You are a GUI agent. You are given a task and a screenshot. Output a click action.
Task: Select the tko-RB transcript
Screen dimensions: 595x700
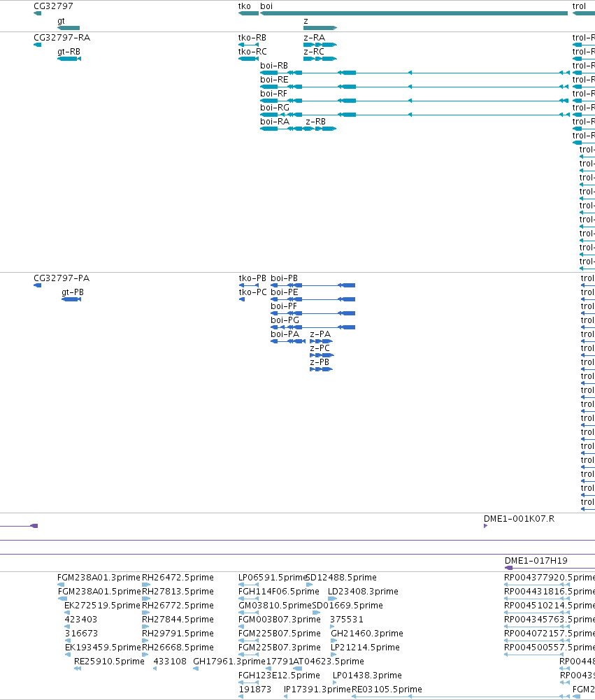[249, 45]
